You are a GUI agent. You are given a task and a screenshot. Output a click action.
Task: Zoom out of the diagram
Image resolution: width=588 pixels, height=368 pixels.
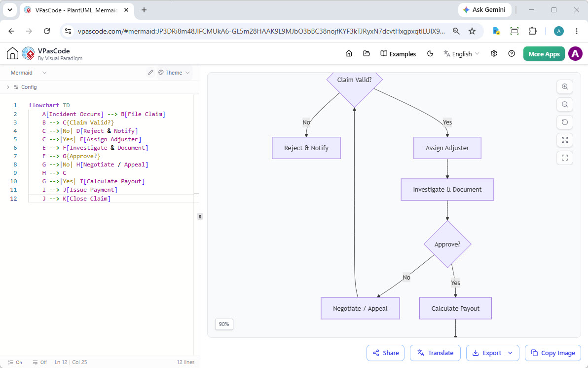[565, 104]
